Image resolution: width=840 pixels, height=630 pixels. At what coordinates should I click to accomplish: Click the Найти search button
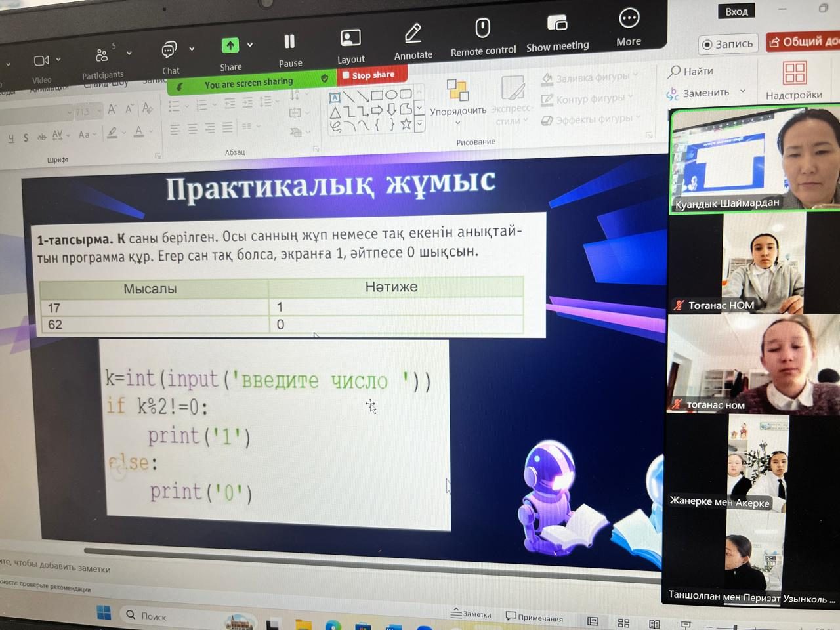click(692, 71)
